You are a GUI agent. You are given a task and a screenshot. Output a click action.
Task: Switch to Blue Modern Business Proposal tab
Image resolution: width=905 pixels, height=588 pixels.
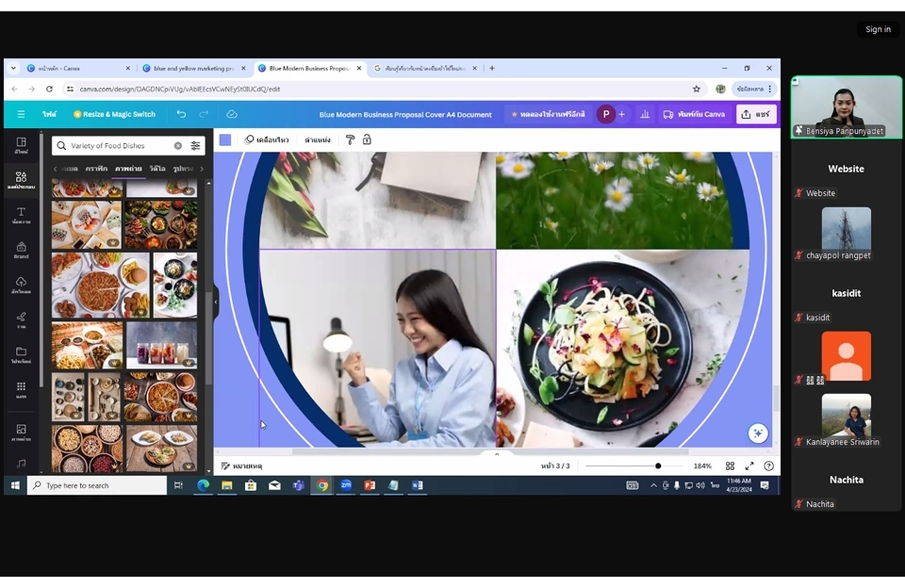click(x=310, y=68)
